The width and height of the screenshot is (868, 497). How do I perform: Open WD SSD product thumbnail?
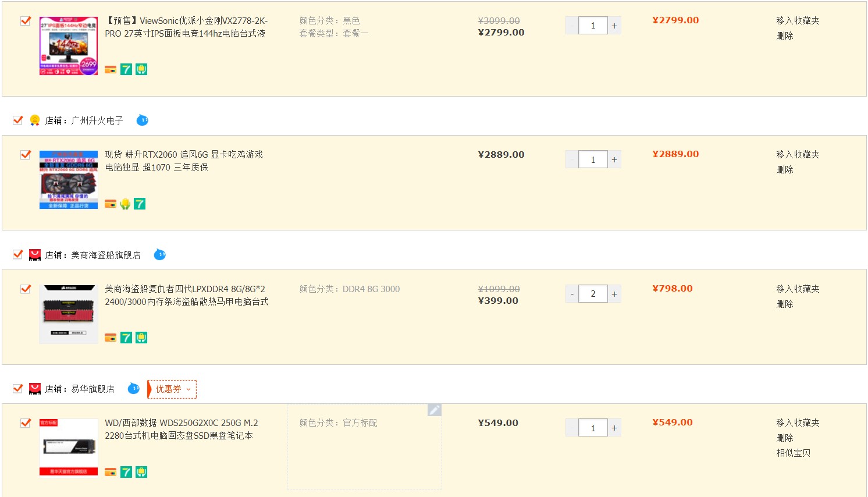69,448
